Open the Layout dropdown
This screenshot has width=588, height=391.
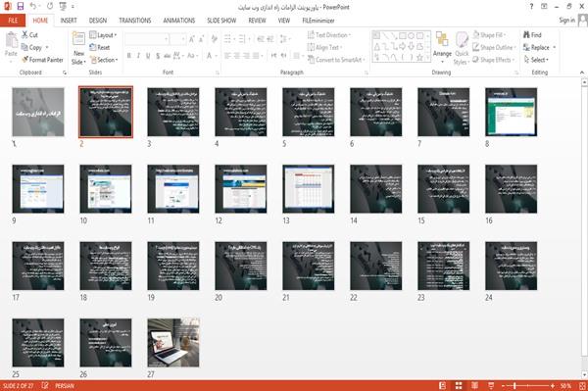[x=103, y=35]
